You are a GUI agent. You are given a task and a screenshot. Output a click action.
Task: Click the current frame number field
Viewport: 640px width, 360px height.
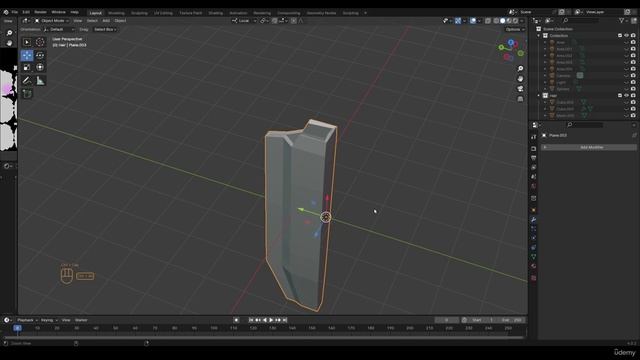pos(447,320)
